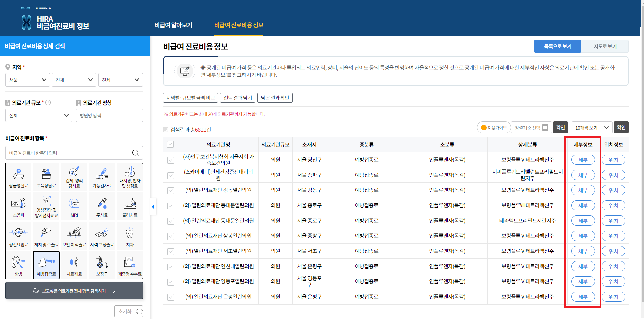Pick the 주사료 category icon
This screenshot has width=644, height=319.
102,207
